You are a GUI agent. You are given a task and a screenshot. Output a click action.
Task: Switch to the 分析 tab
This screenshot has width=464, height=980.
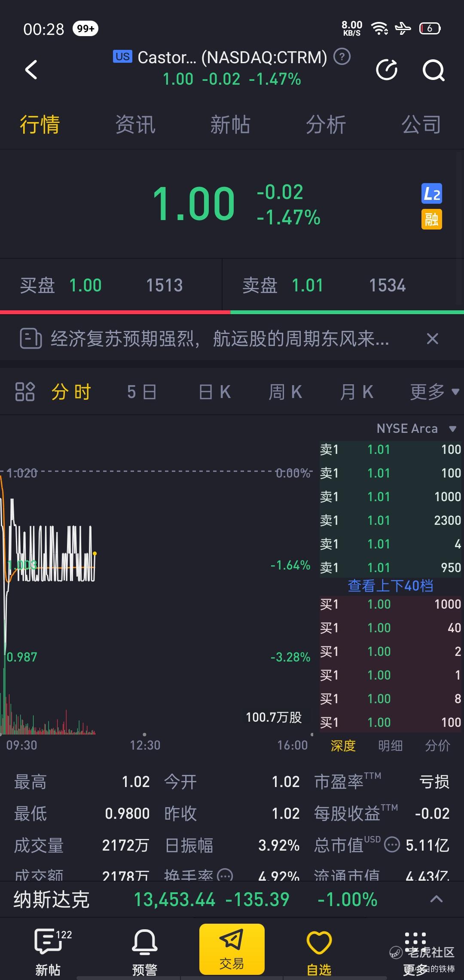[326, 125]
